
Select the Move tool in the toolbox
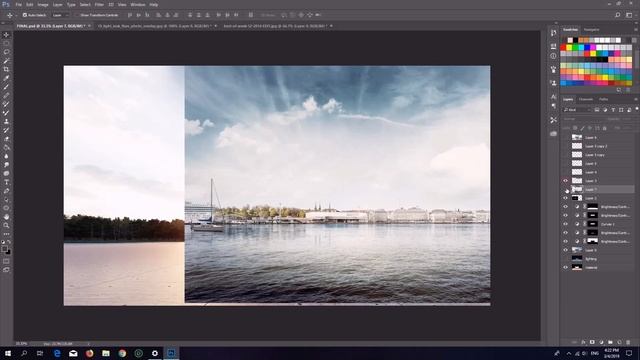6,35
